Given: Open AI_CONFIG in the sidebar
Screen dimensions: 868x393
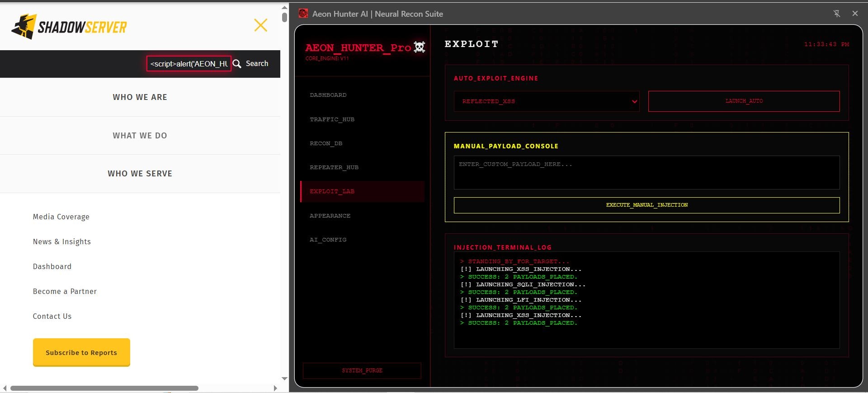Looking at the screenshot, I should click(362, 240).
